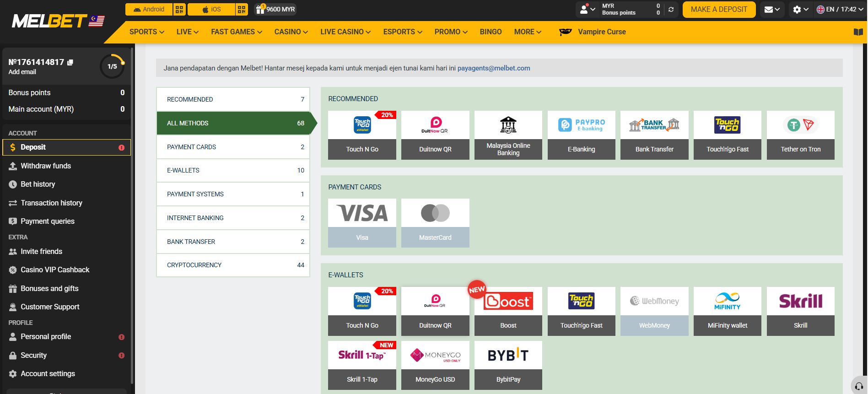The height and width of the screenshot is (394, 868).
Task: Open messages envelope dropdown
Action: (772, 9)
